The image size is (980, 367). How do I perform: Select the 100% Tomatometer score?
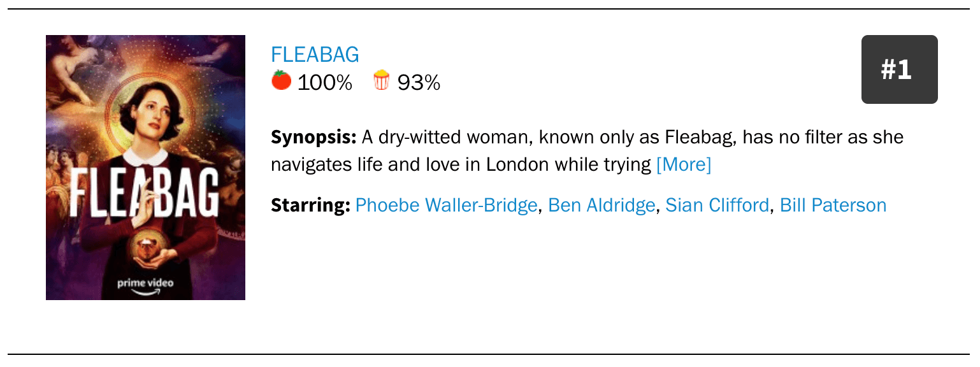[x=324, y=82]
